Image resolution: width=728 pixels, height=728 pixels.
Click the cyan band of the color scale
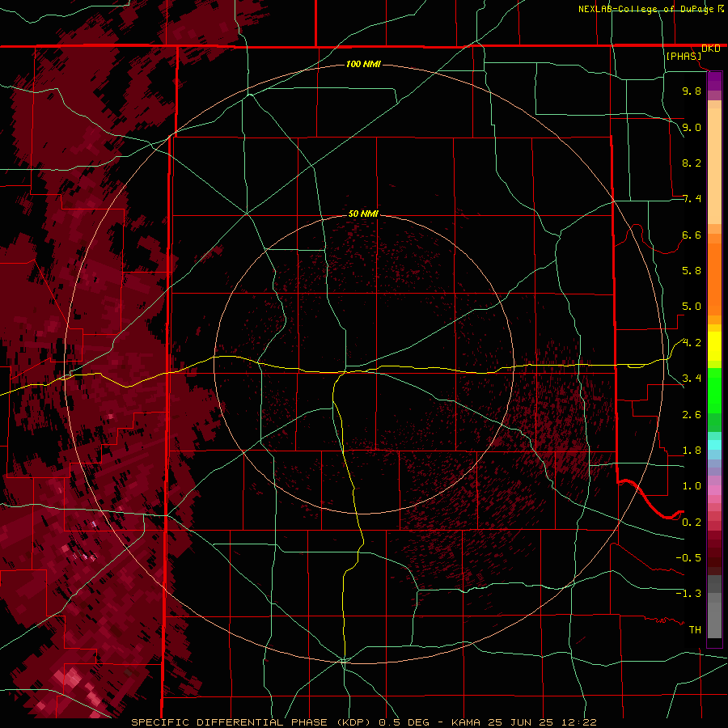point(714,445)
